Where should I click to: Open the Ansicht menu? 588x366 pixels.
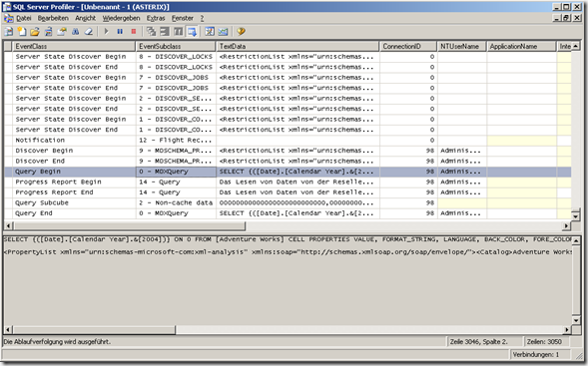pyautogui.click(x=85, y=18)
